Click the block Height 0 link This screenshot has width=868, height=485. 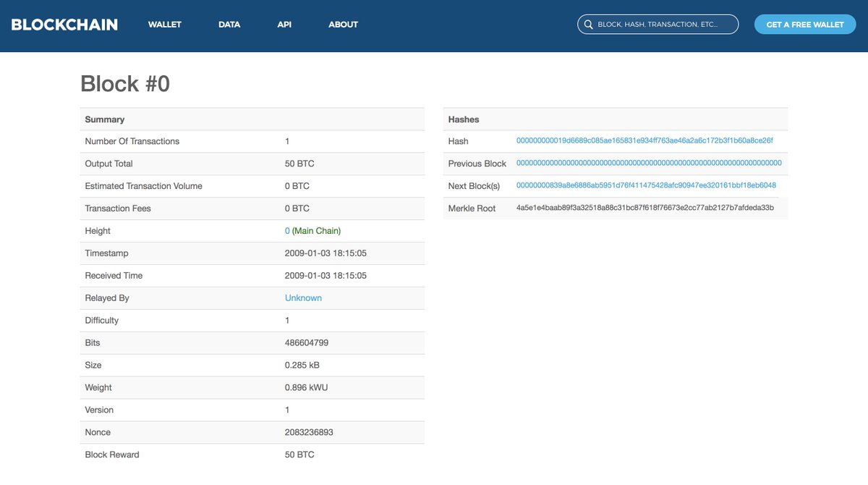(x=287, y=230)
